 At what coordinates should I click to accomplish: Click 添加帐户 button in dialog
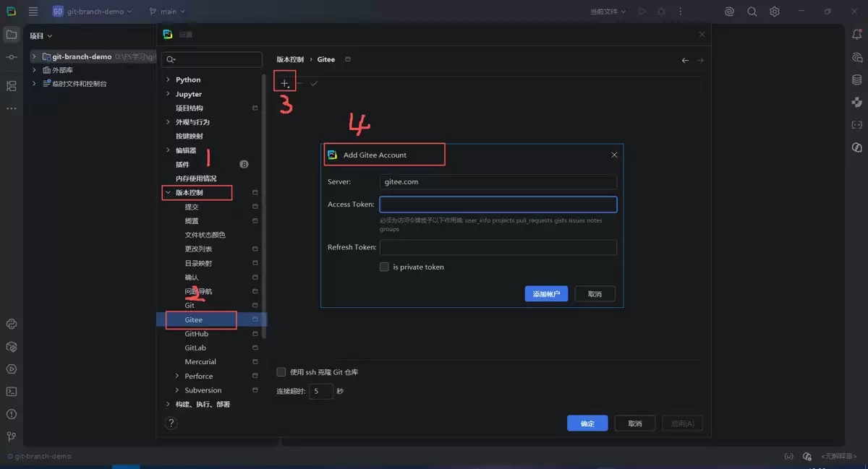click(x=546, y=294)
